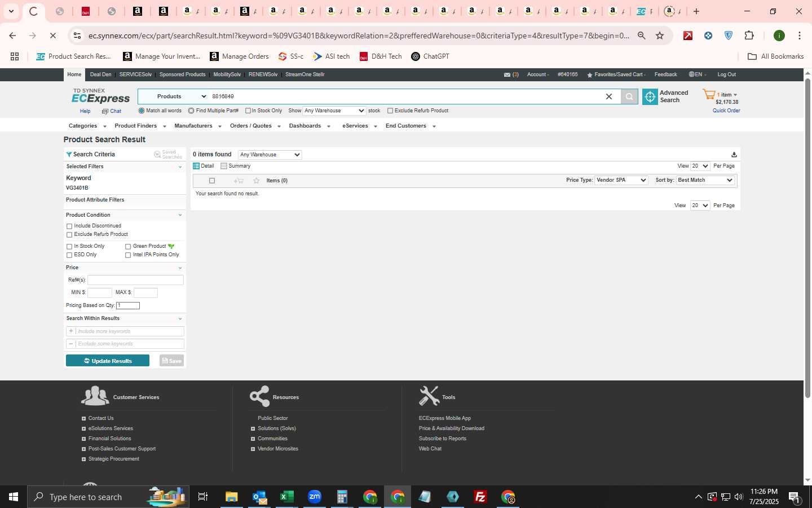Screen dimensions: 812x508
Task: Stop page loading in browser
Action: pos(52,36)
